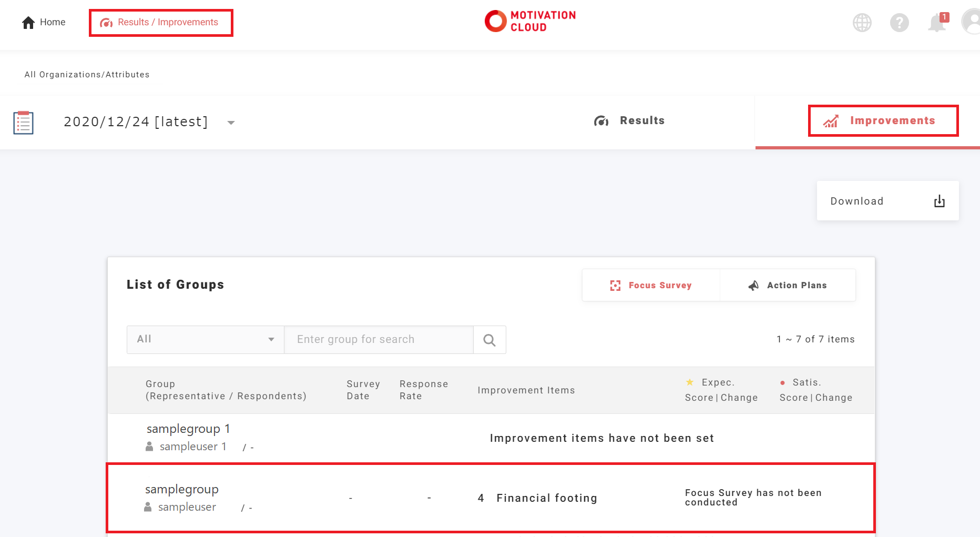980x537 pixels.
Task: Select the Improvements tab
Action: tap(883, 121)
